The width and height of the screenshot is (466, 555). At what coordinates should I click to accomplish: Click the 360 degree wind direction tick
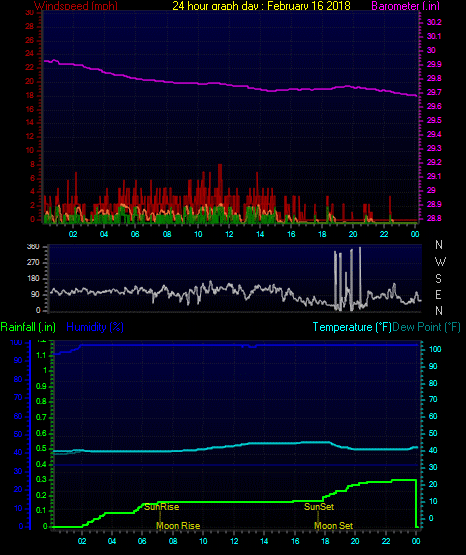(x=33, y=246)
